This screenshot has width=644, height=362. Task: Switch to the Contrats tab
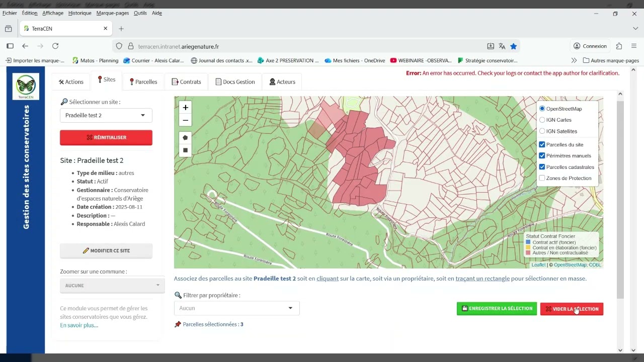[x=186, y=81]
